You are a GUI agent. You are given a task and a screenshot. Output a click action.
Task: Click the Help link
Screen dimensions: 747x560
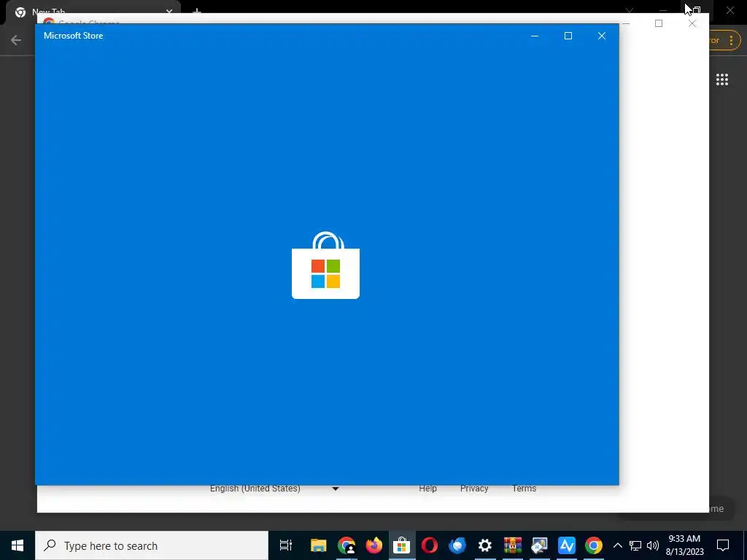427,489
